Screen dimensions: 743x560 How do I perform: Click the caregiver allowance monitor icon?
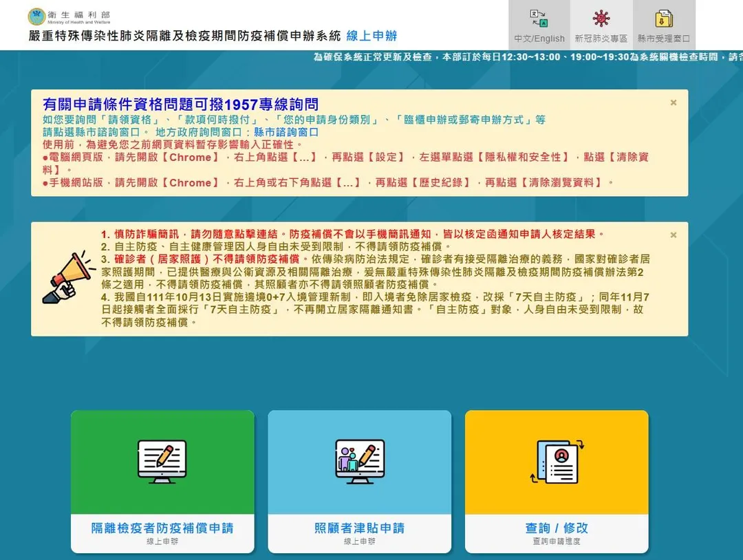pyautogui.click(x=360, y=462)
